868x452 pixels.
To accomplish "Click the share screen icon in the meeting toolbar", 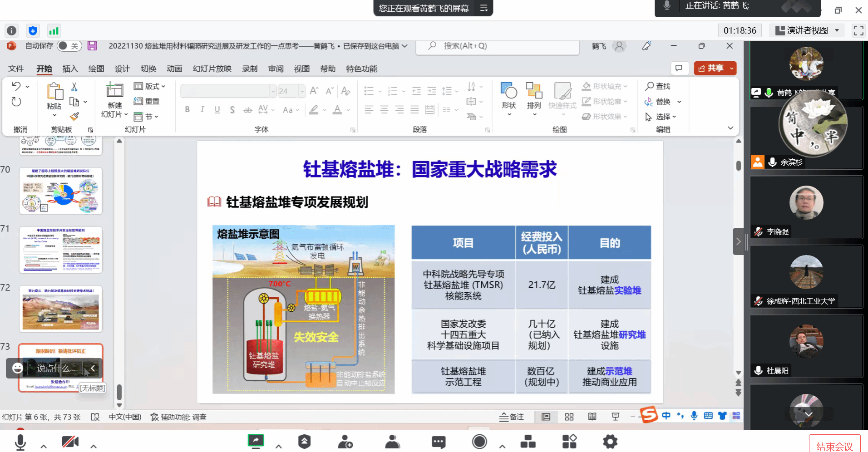I will pyautogui.click(x=256, y=441).
